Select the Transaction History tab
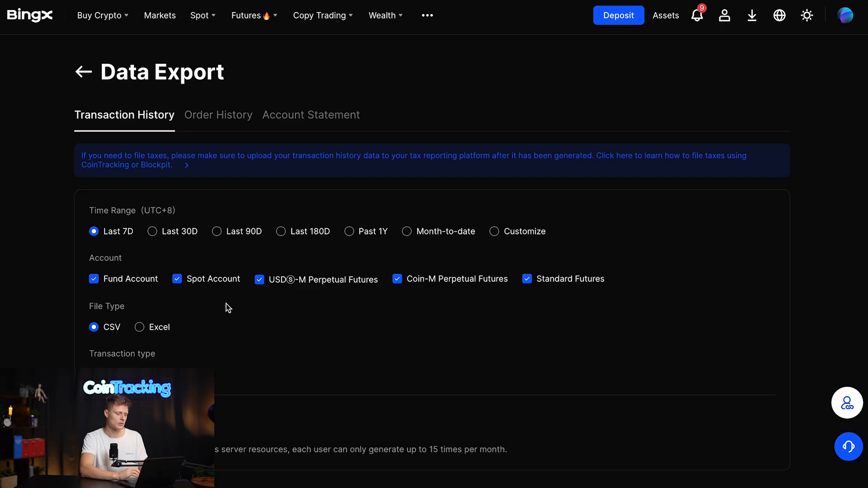 click(x=124, y=115)
